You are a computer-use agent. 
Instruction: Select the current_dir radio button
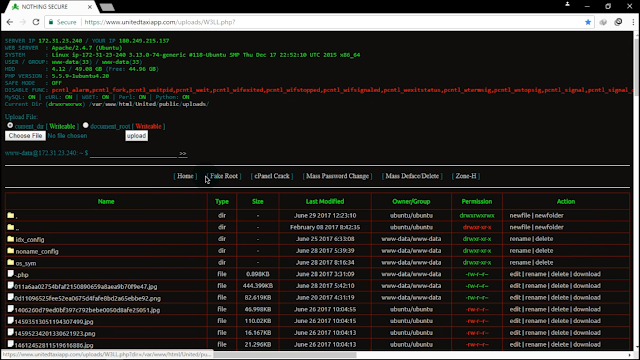10,125
